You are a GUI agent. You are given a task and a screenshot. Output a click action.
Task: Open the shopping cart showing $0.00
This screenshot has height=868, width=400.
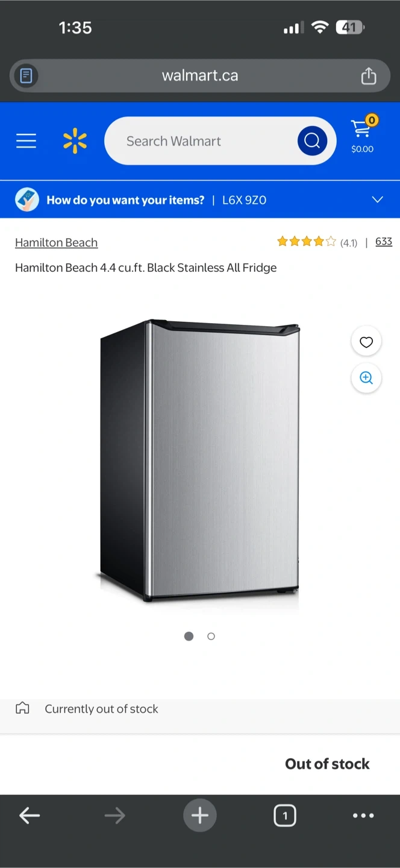pos(362,135)
